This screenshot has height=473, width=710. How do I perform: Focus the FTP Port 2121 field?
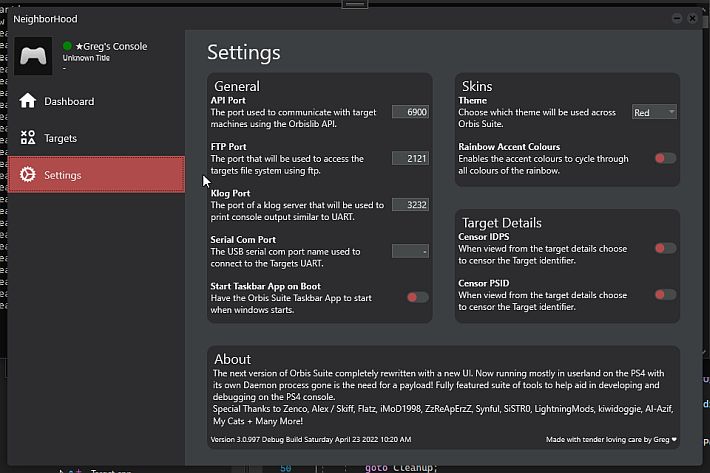(410, 158)
